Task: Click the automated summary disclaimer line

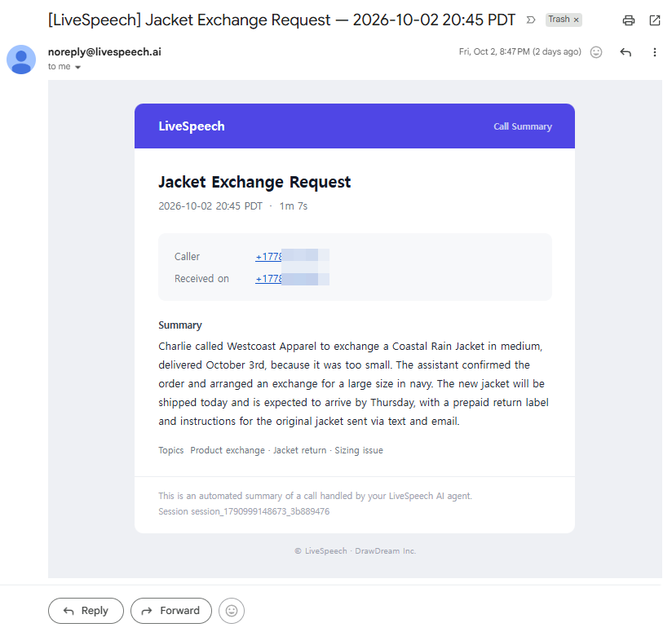Action: coord(315,496)
